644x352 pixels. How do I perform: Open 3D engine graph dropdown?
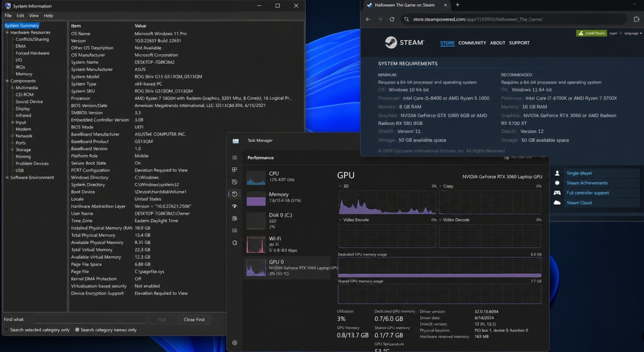[340, 186]
